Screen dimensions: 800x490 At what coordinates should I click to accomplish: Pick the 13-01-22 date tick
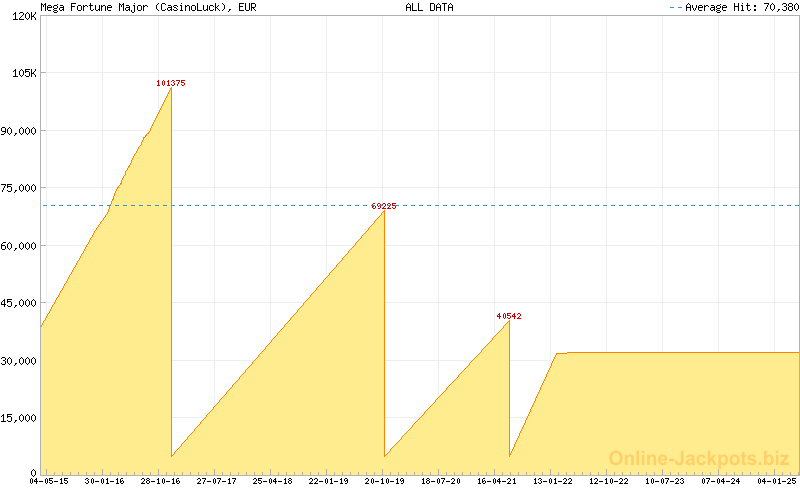(552, 481)
